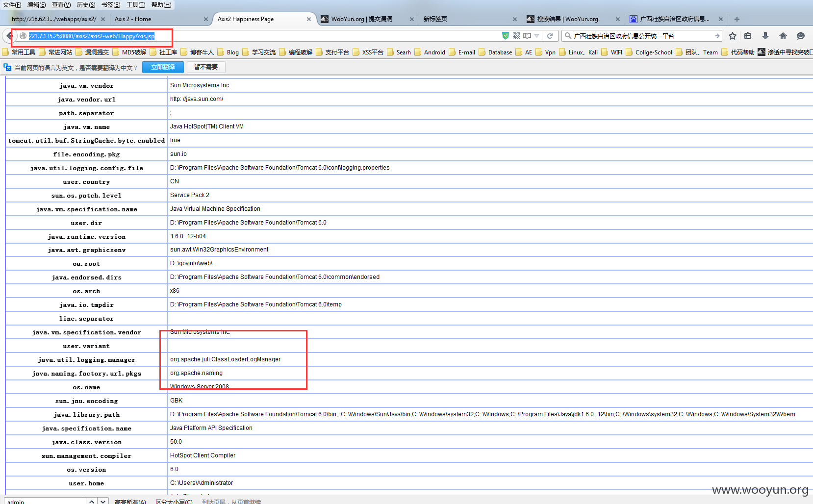Open the 工具(T) menu
The width and height of the screenshot is (813, 504).
coord(136,5)
